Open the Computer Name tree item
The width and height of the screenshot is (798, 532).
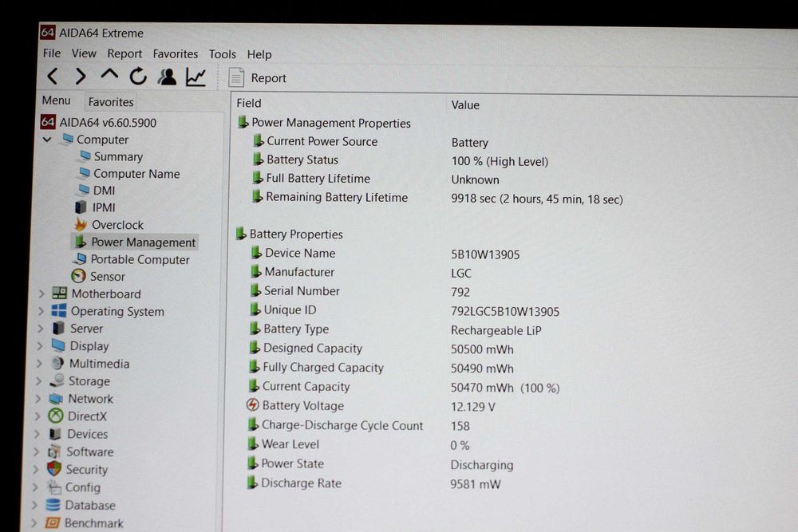coord(136,174)
